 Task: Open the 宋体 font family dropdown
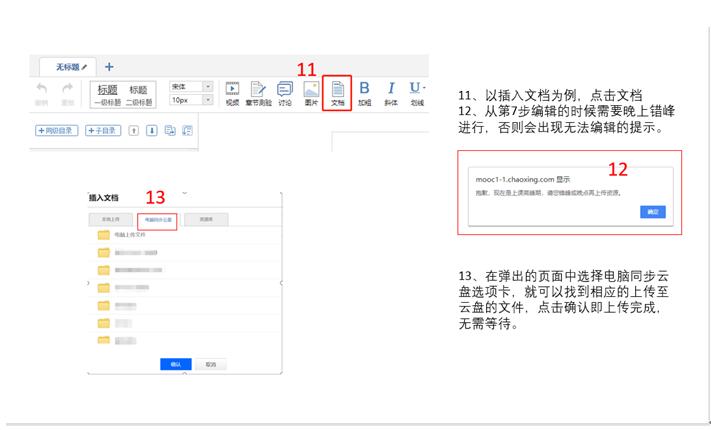click(x=192, y=86)
